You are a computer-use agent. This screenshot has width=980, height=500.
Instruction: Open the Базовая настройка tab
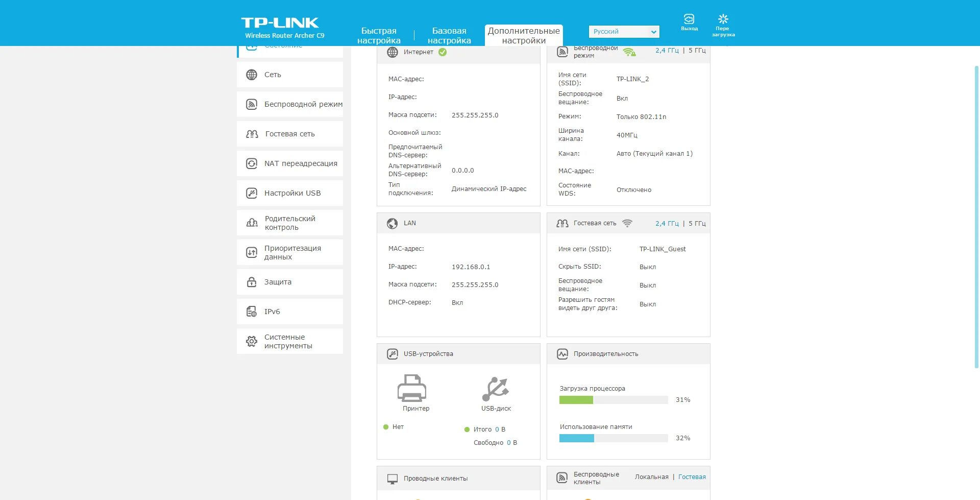(449, 36)
